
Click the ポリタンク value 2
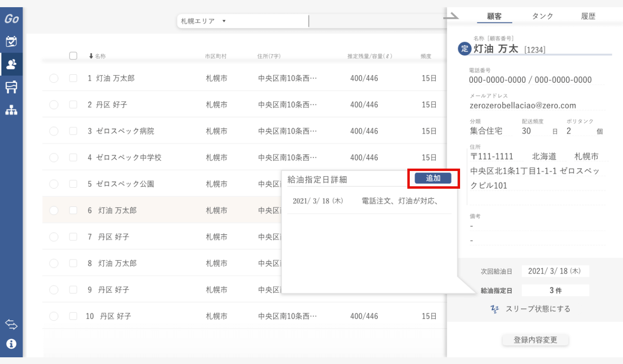[568, 131]
